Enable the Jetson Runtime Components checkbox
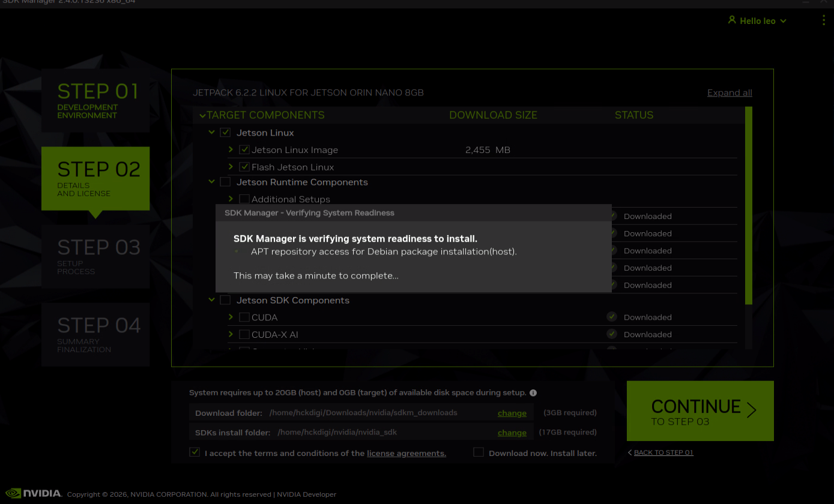 (x=225, y=182)
